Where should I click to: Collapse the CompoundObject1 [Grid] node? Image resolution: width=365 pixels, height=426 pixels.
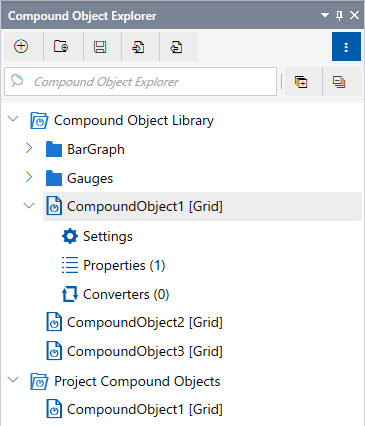(x=29, y=205)
